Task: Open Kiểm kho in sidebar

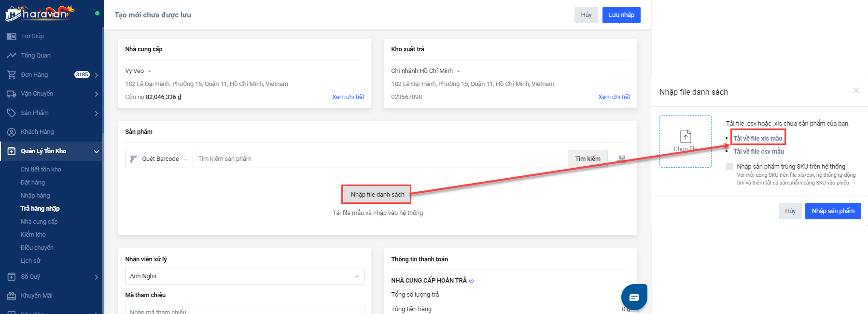Action: (x=33, y=235)
